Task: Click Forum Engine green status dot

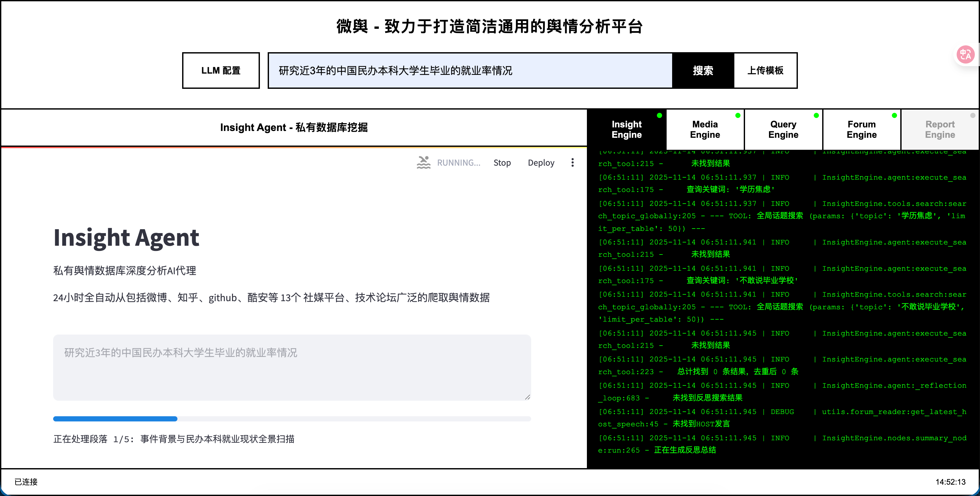Action: [x=894, y=115]
